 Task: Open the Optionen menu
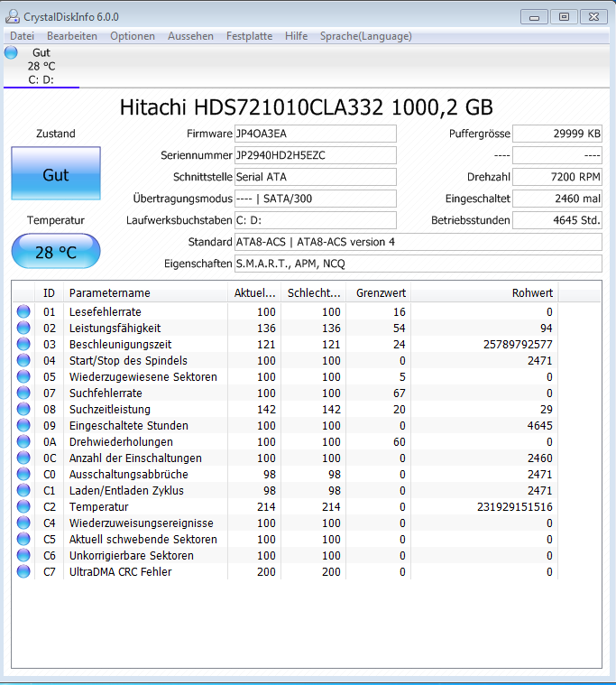[x=133, y=36]
